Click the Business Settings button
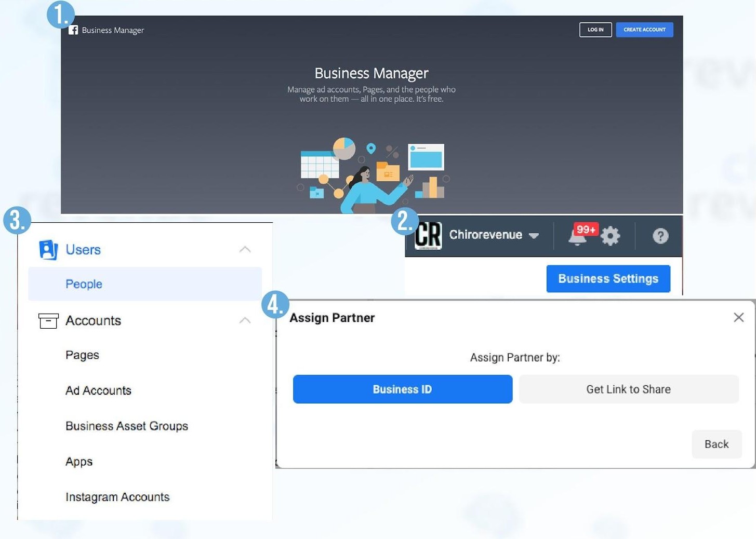The image size is (756, 539). (608, 279)
